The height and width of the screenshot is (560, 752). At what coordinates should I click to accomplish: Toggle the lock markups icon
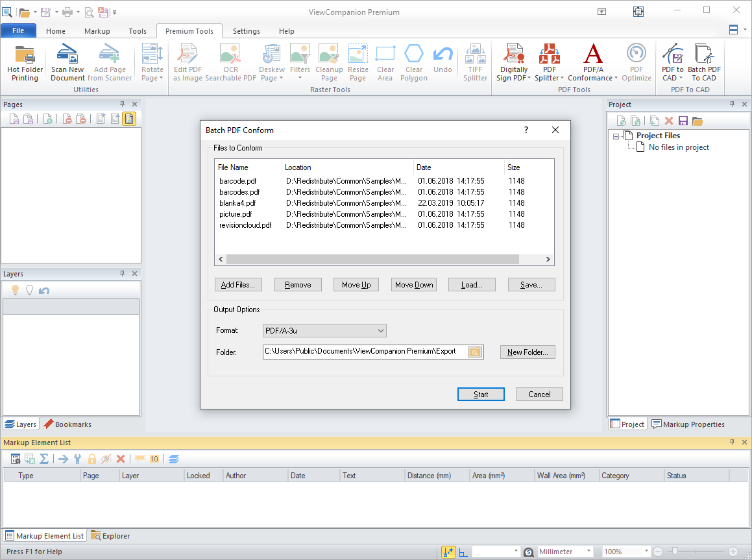(x=91, y=459)
